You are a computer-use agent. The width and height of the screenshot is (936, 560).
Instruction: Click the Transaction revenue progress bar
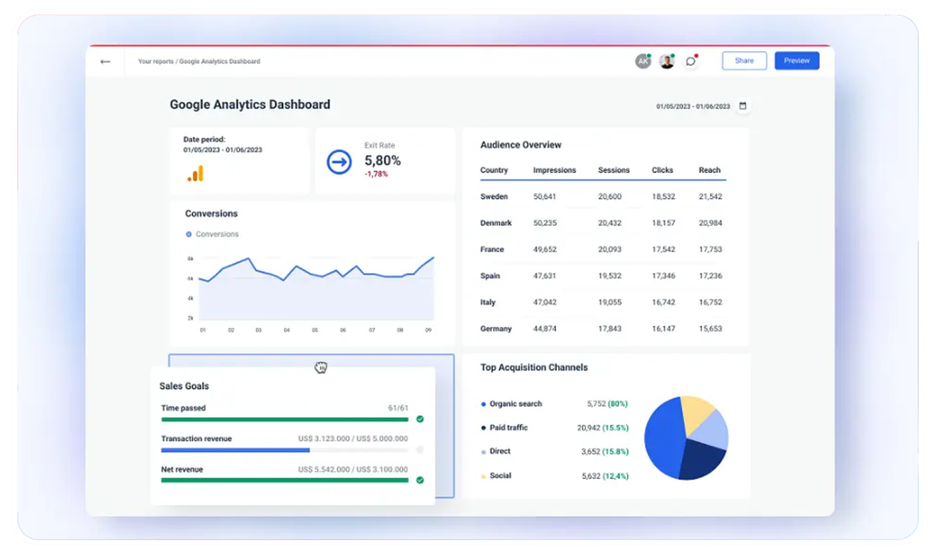[x=284, y=449]
